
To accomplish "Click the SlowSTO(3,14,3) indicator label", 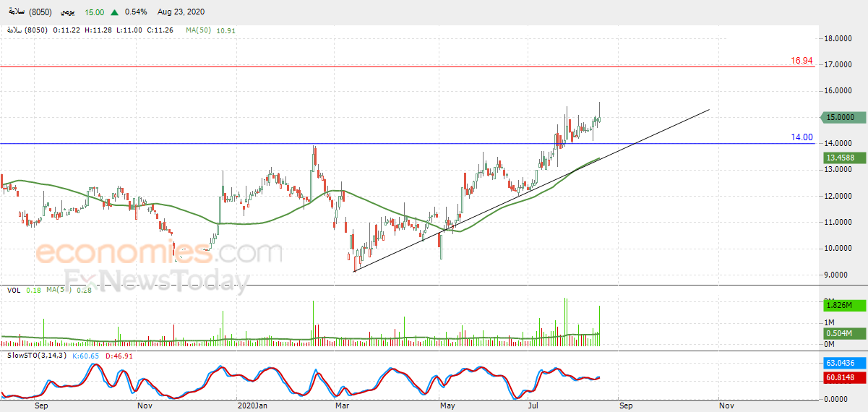I will (38, 356).
